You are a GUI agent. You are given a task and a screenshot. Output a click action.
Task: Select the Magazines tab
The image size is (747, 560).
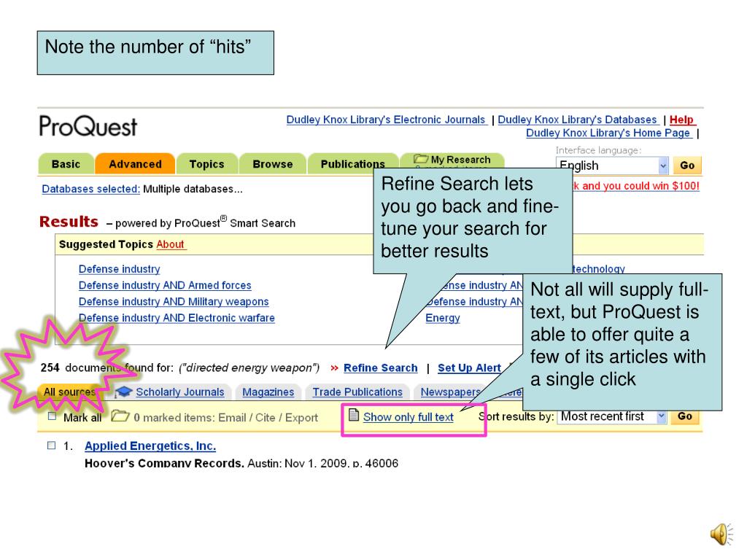point(268,392)
